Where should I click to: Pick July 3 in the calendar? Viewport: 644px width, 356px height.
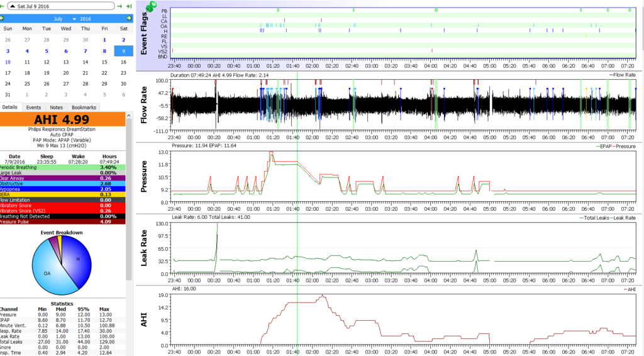(8, 51)
